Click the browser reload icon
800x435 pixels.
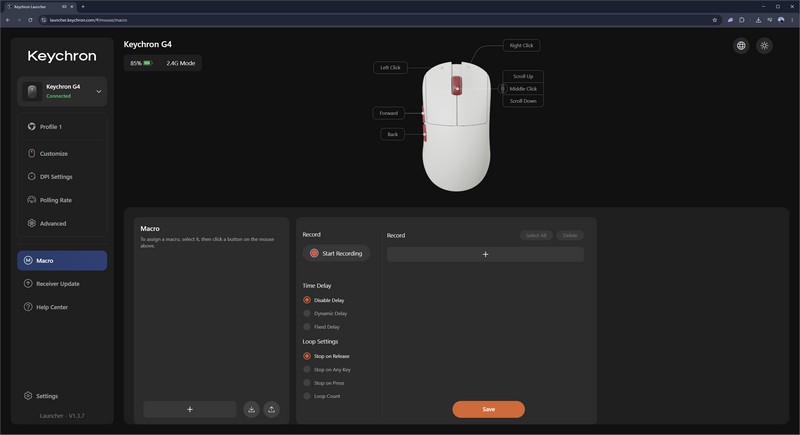(30, 20)
